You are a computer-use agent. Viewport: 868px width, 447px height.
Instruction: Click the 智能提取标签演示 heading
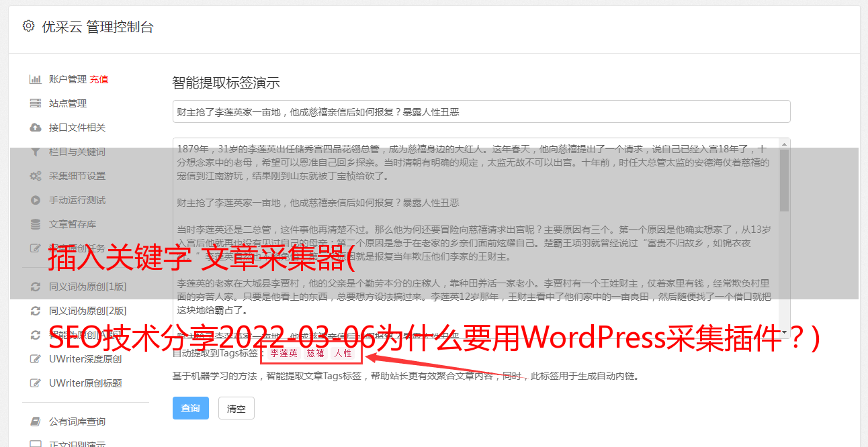tap(226, 83)
